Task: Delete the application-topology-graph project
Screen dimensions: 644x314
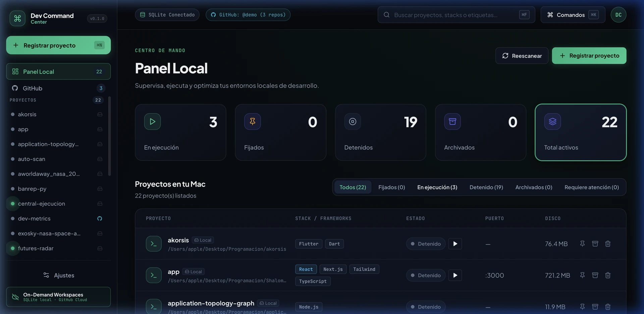Action: point(608,307)
